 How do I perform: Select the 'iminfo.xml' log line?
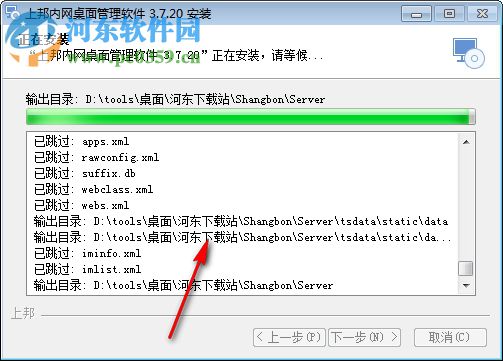(88, 253)
